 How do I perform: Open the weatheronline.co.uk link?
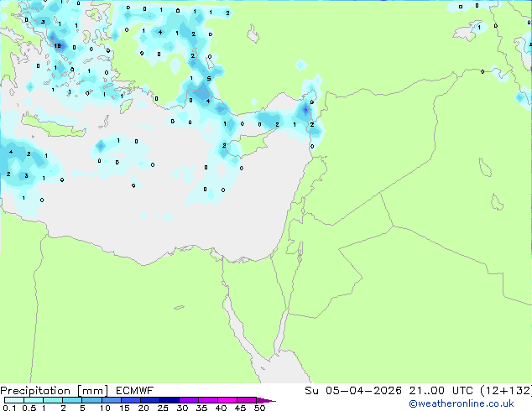pos(461,403)
